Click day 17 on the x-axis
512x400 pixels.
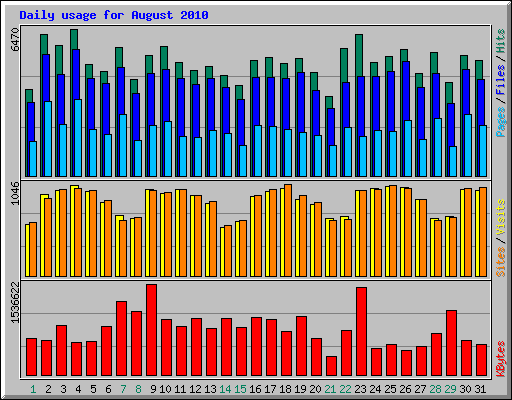click(270, 389)
